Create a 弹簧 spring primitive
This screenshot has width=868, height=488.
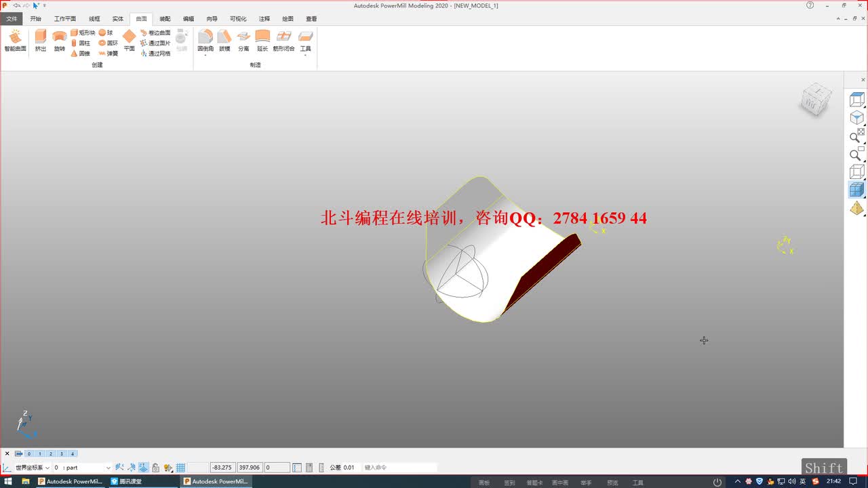[x=108, y=53]
